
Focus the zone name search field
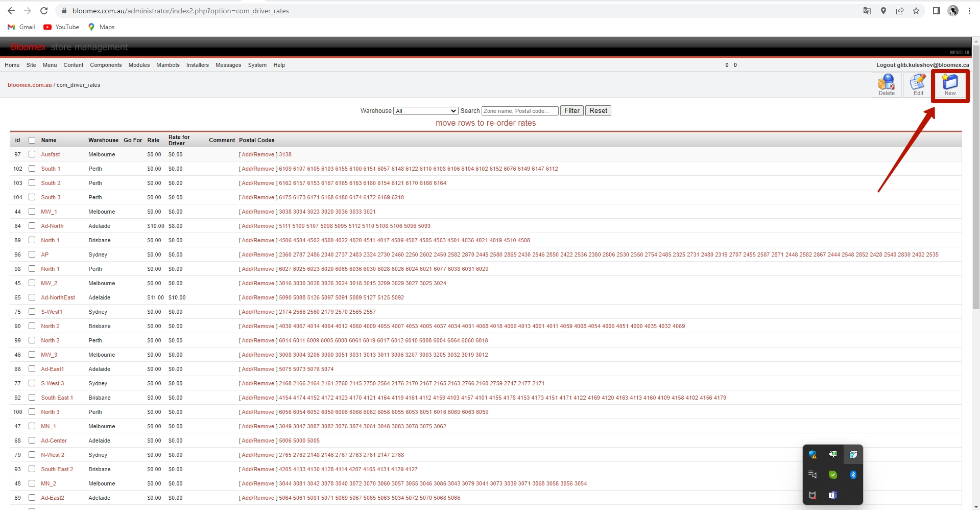click(x=520, y=111)
